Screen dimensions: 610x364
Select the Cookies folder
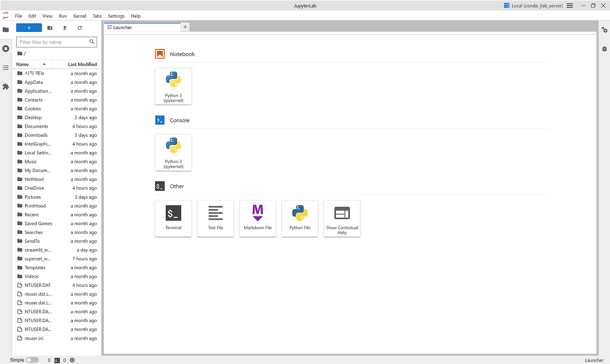pos(57,109)
